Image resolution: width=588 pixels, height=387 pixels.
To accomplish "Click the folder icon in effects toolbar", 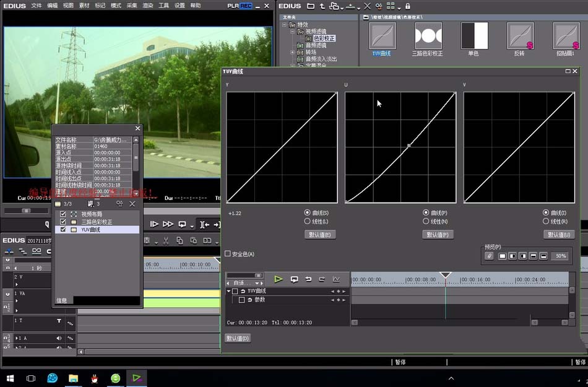I will [311, 6].
